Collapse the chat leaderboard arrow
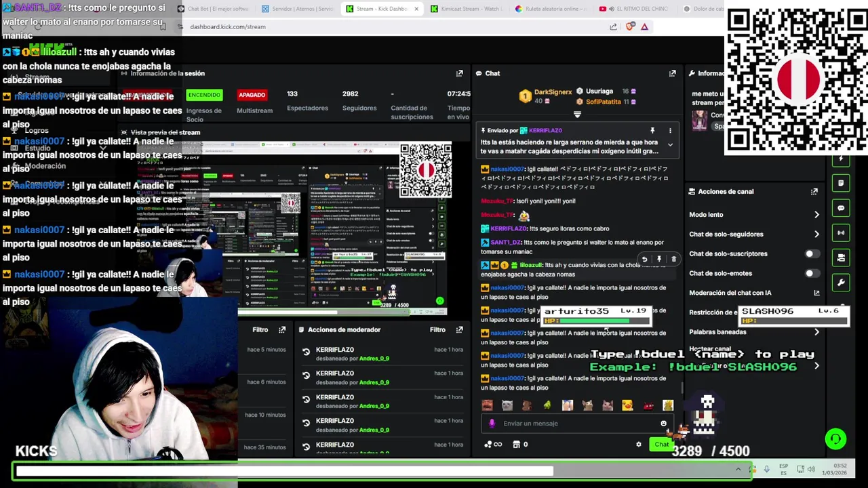868x488 pixels. [x=577, y=115]
